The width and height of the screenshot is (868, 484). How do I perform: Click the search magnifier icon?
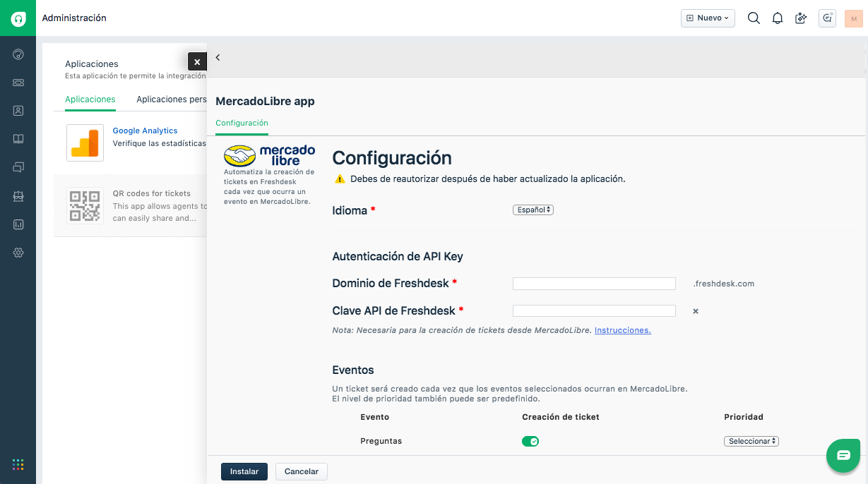coord(754,18)
